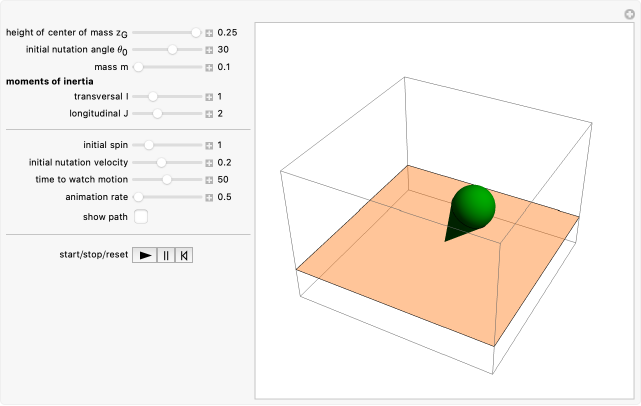Expand the initial nutation angle controls
Screen dimensions: 641x406
(209, 49)
